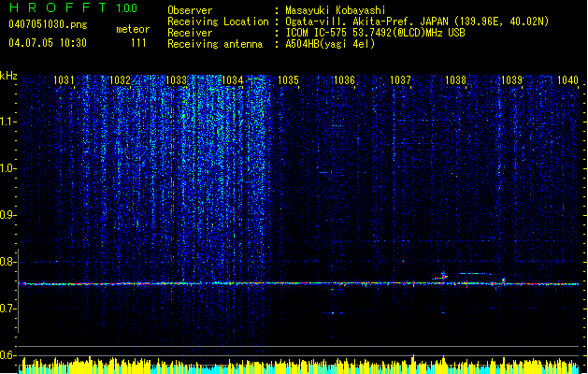The height and width of the screenshot is (374, 588).
Task: Click file name 0407051030.png
Action: click(x=48, y=24)
